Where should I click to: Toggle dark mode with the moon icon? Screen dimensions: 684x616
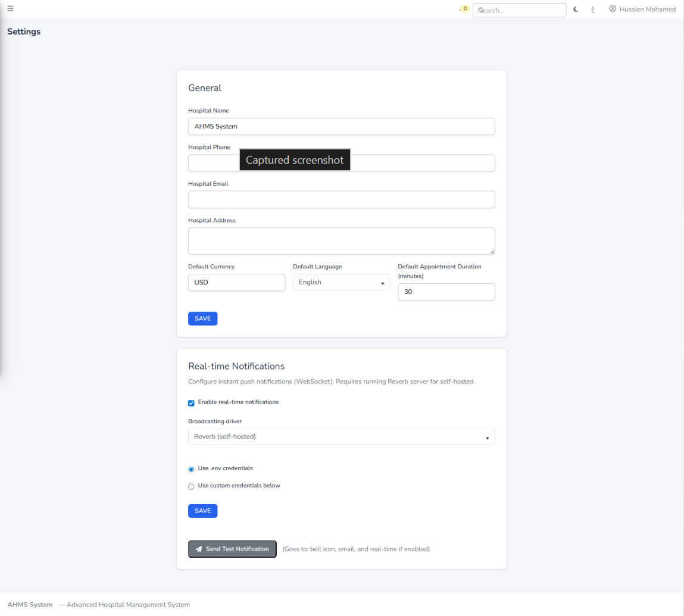[575, 10]
